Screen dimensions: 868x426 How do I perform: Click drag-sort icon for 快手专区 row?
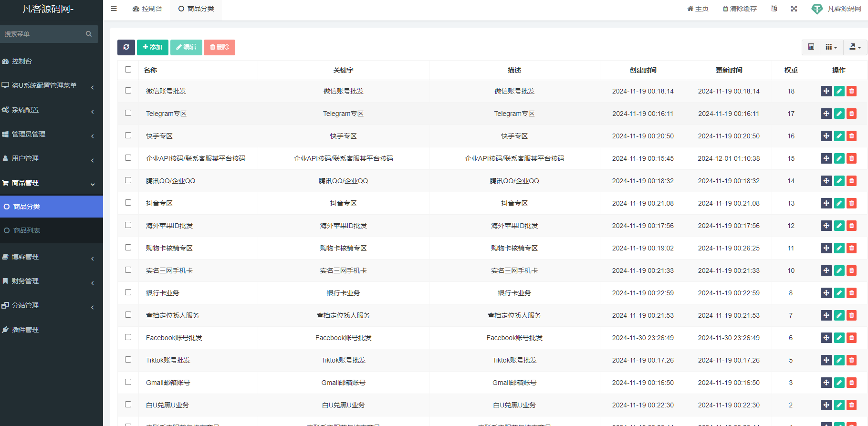(826, 136)
